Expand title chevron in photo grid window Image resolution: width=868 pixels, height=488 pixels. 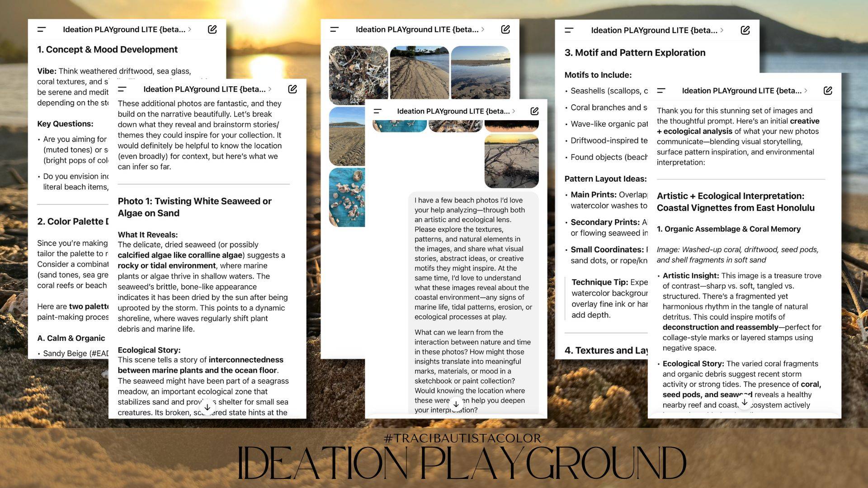(x=483, y=29)
